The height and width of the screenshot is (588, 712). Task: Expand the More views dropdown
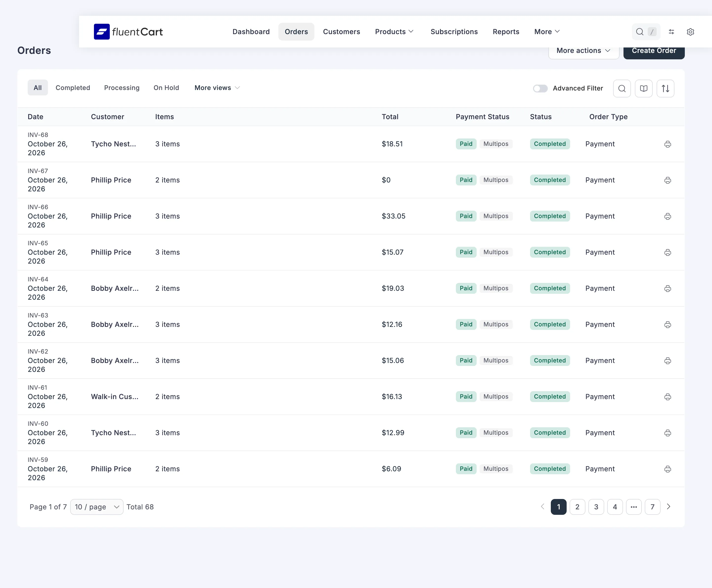pos(217,88)
